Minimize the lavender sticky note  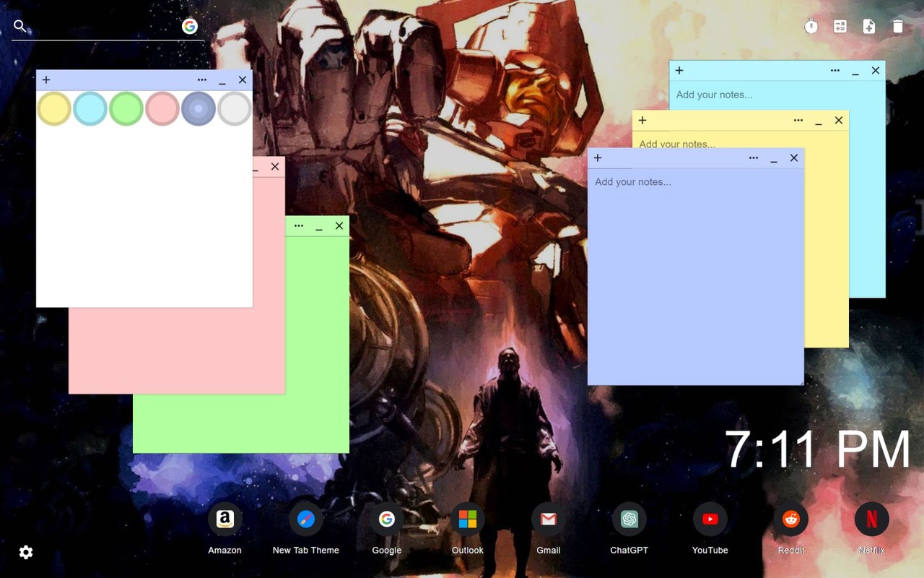coord(774,160)
